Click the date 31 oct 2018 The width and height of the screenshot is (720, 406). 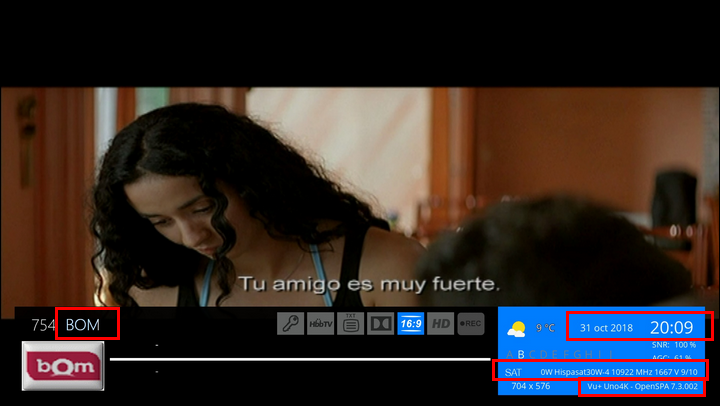(606, 328)
